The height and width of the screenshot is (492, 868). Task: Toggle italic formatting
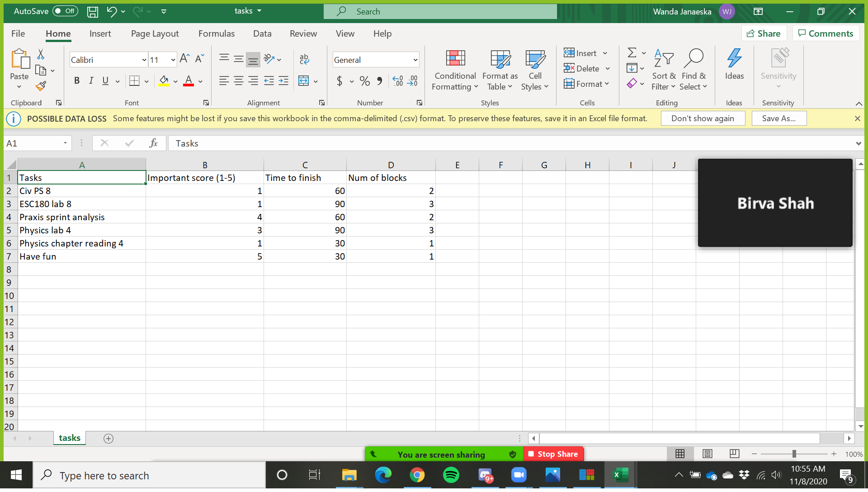click(x=91, y=81)
